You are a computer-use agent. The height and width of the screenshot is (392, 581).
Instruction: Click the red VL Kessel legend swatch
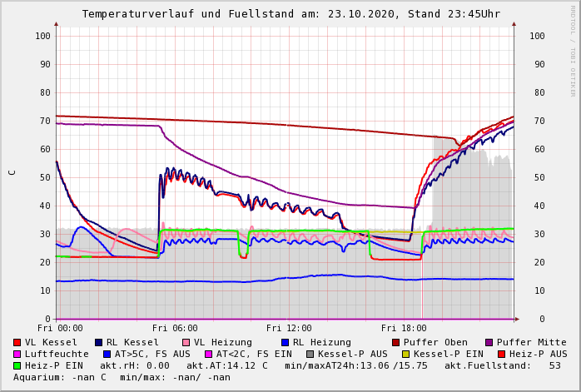coord(17,342)
